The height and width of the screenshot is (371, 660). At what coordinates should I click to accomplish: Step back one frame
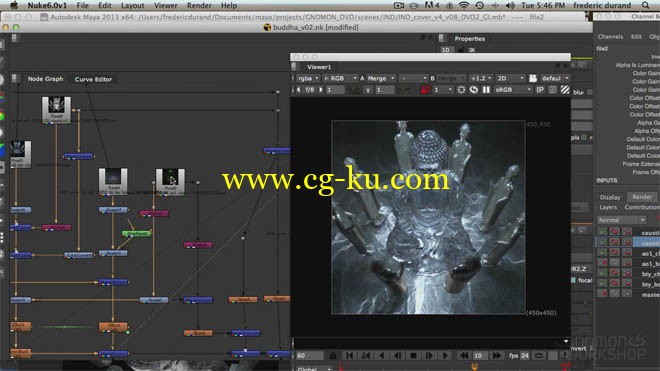(397, 356)
